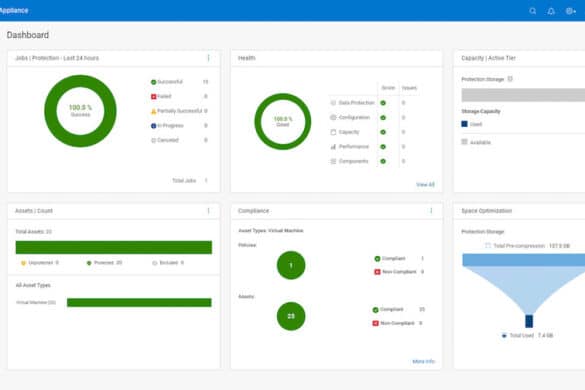The width and height of the screenshot is (585, 390).
Task: Open the search icon in header
Action: [x=533, y=11]
